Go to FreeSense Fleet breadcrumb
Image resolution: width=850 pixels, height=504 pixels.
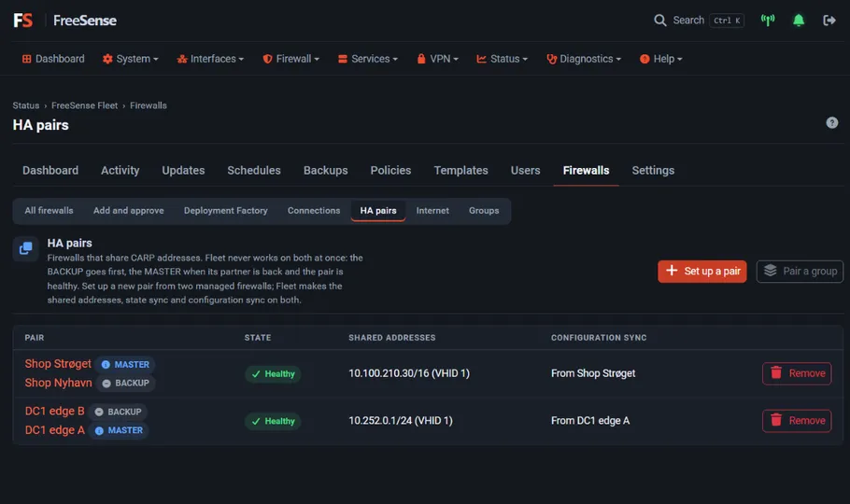click(x=85, y=105)
